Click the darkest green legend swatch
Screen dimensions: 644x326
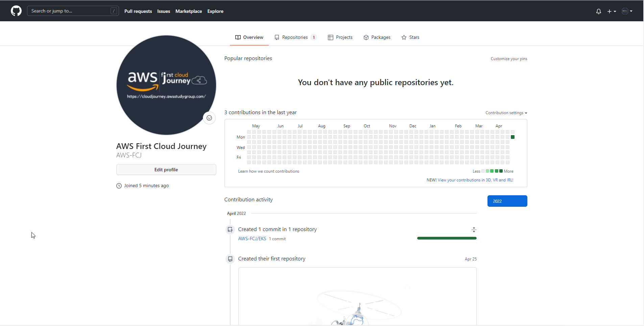[501, 171]
